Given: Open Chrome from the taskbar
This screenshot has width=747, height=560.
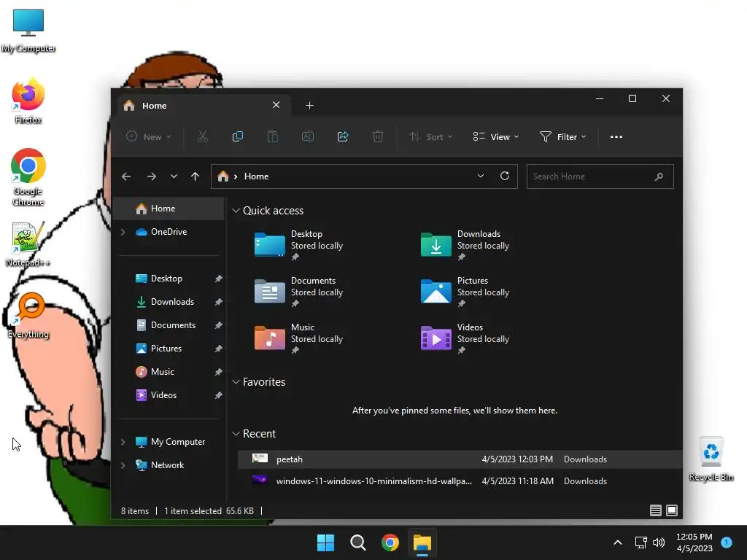Looking at the screenshot, I should 390,542.
